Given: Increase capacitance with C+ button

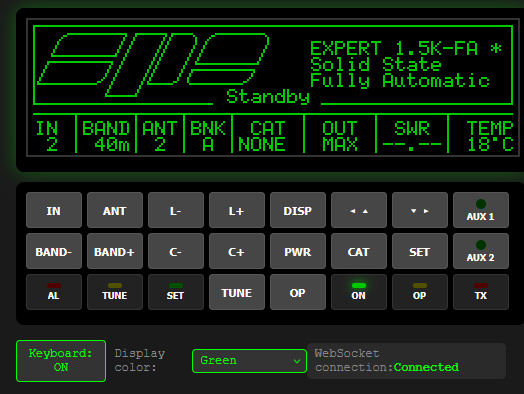Looking at the screenshot, I should click(x=237, y=251).
